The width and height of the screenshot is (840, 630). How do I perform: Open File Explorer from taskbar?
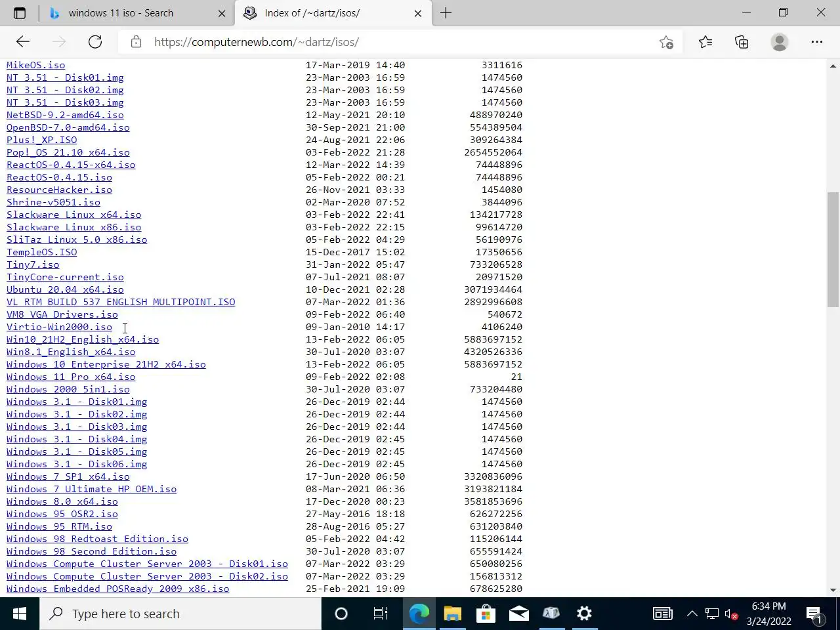click(453, 614)
